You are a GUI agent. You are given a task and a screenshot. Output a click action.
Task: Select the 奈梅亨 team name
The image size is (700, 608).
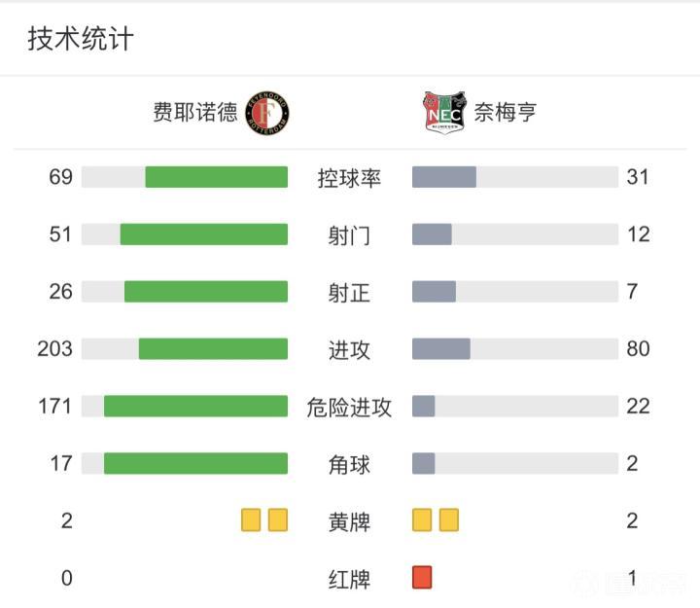tap(506, 113)
